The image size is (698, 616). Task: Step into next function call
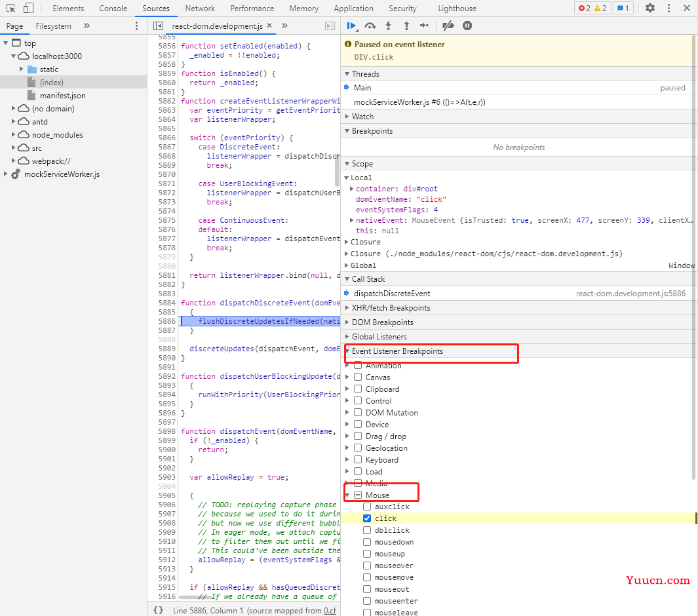(x=388, y=26)
